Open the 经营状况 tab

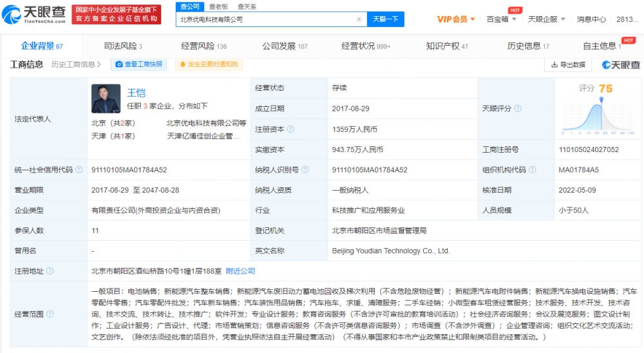[x=366, y=46]
